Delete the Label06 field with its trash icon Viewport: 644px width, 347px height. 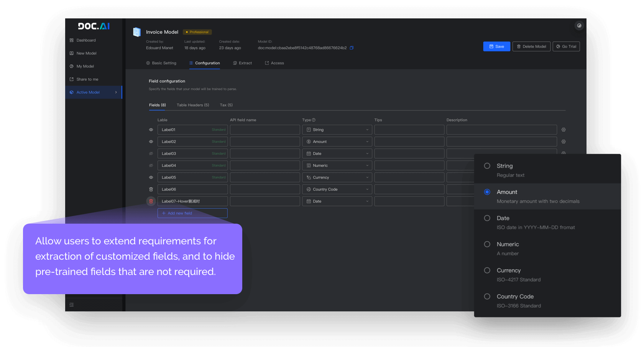(x=151, y=189)
